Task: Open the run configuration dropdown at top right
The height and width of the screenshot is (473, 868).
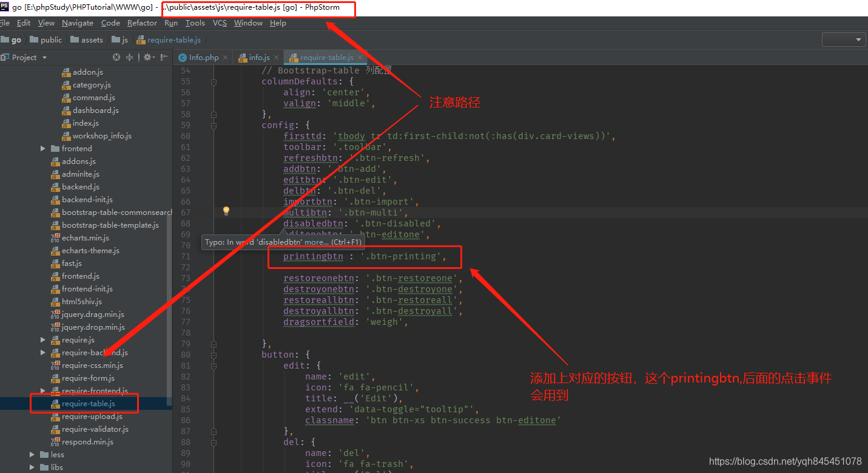Action: pyautogui.click(x=843, y=39)
